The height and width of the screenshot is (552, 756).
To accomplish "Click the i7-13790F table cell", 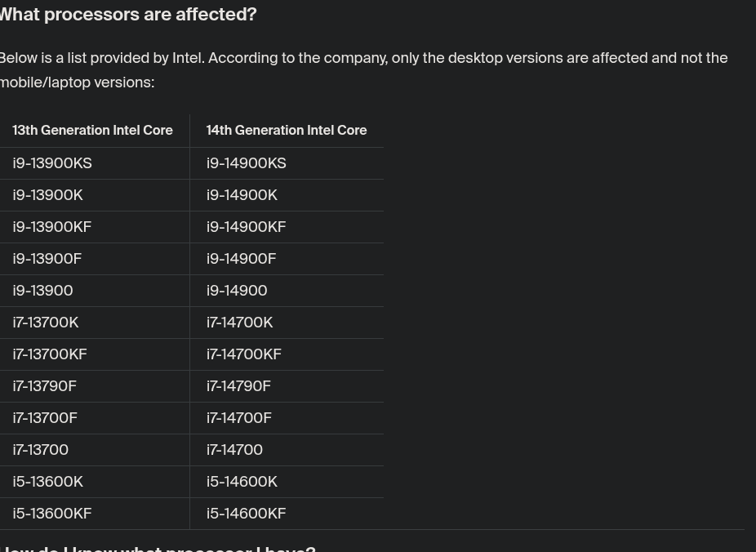I will click(45, 386).
